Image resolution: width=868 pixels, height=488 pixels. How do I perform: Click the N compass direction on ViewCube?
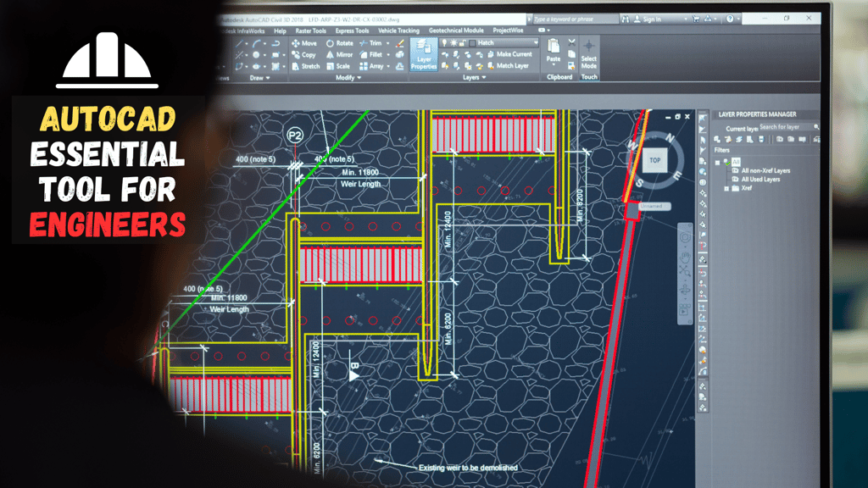point(670,138)
